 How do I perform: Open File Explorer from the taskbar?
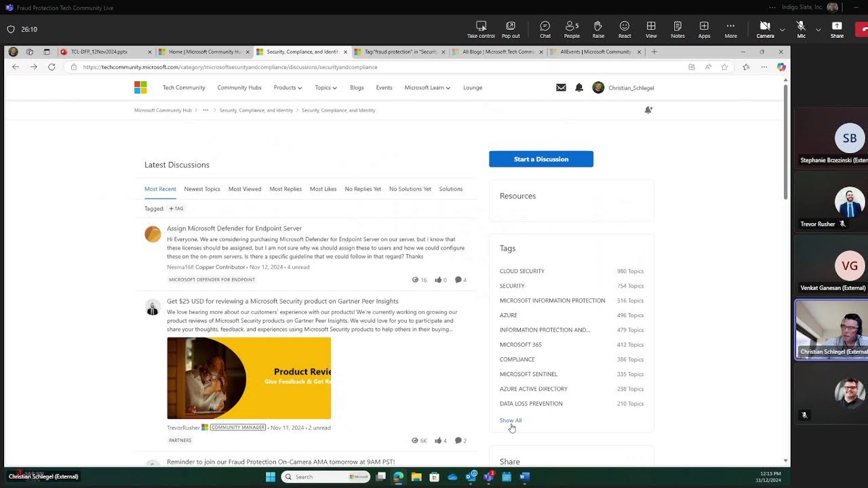[x=416, y=476]
